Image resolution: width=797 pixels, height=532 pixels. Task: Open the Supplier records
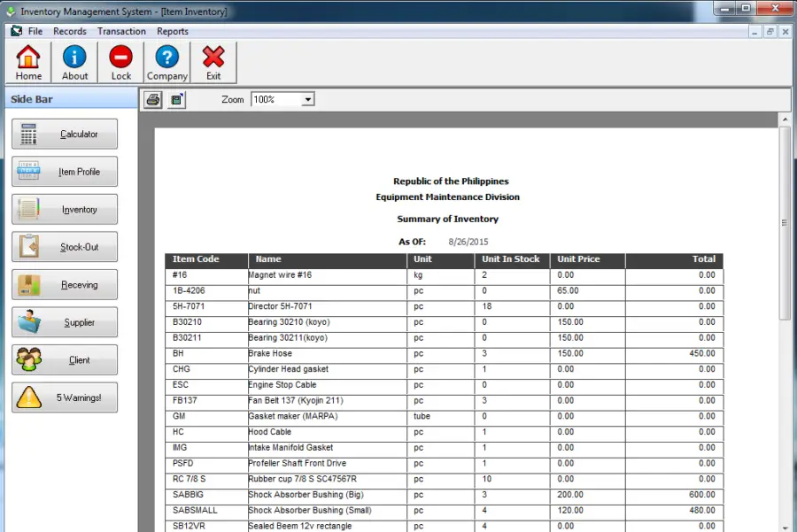click(x=63, y=321)
